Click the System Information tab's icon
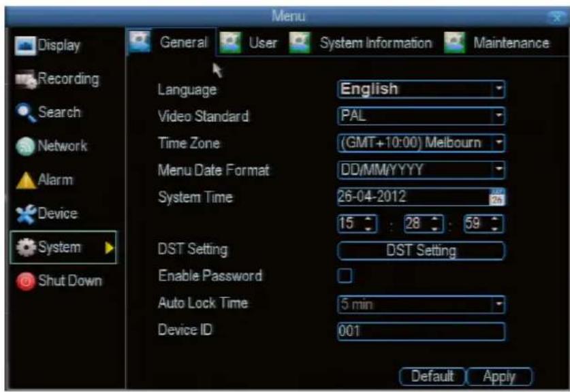Image resolution: width=570 pixels, height=392 pixels. click(x=300, y=42)
